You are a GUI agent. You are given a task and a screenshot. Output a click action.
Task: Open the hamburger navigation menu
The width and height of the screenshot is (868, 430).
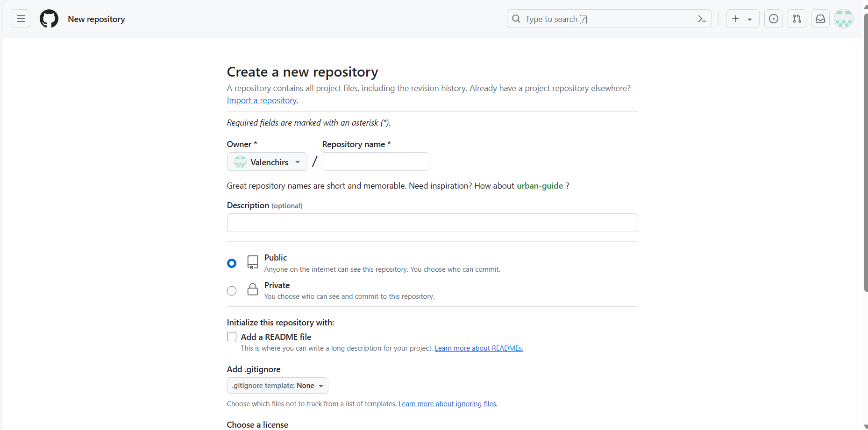pos(21,19)
